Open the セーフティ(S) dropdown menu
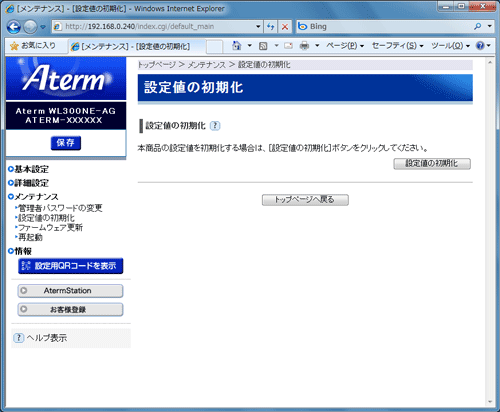The width and height of the screenshot is (500, 412). pyautogui.click(x=397, y=46)
